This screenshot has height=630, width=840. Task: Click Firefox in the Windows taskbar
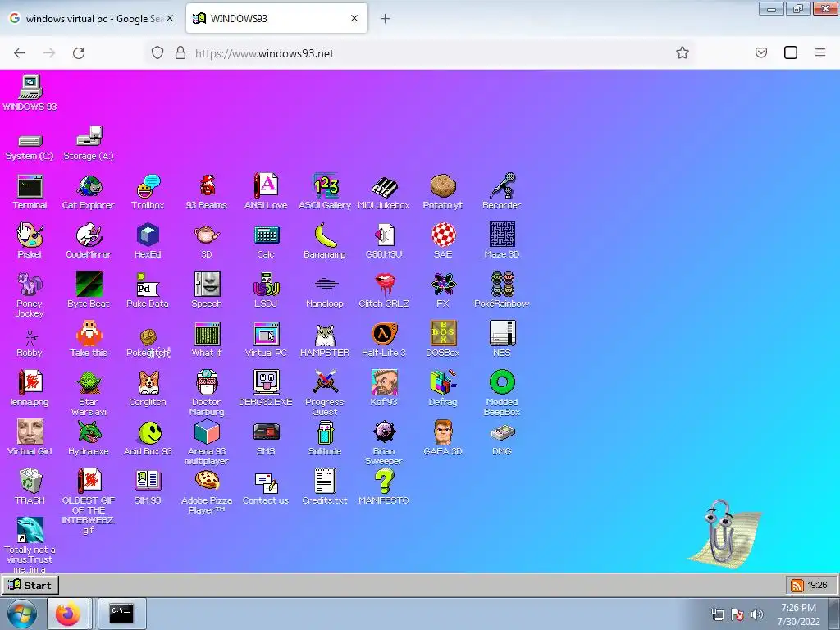pyautogui.click(x=67, y=614)
